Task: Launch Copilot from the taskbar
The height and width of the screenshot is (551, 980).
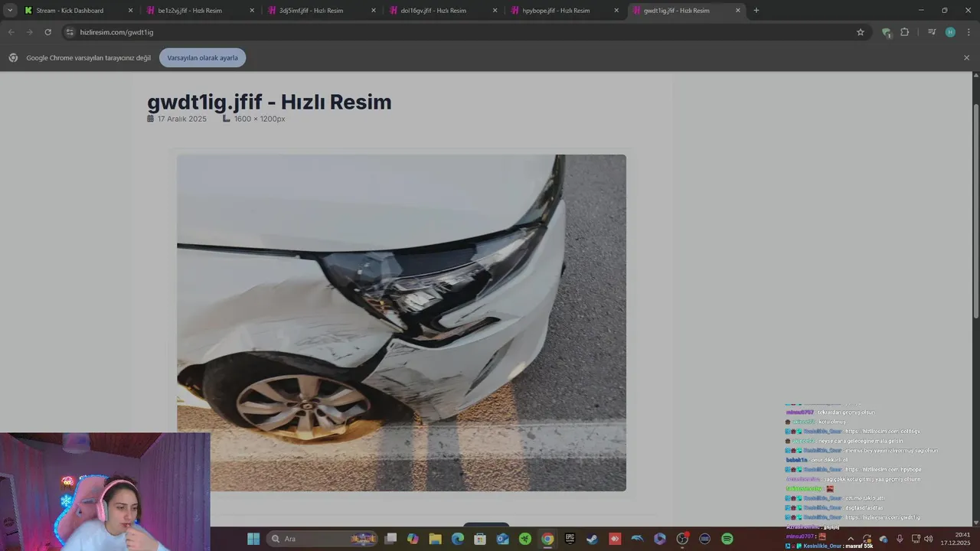Action: [413, 539]
